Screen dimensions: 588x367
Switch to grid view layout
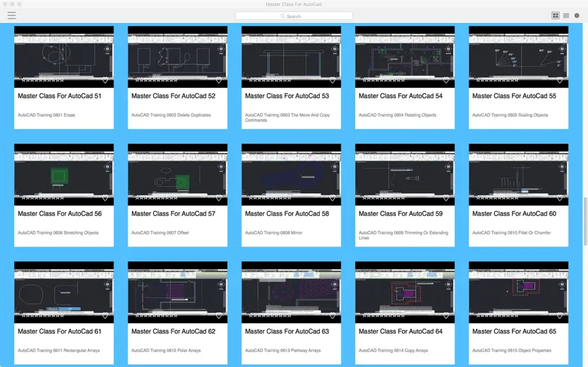555,15
